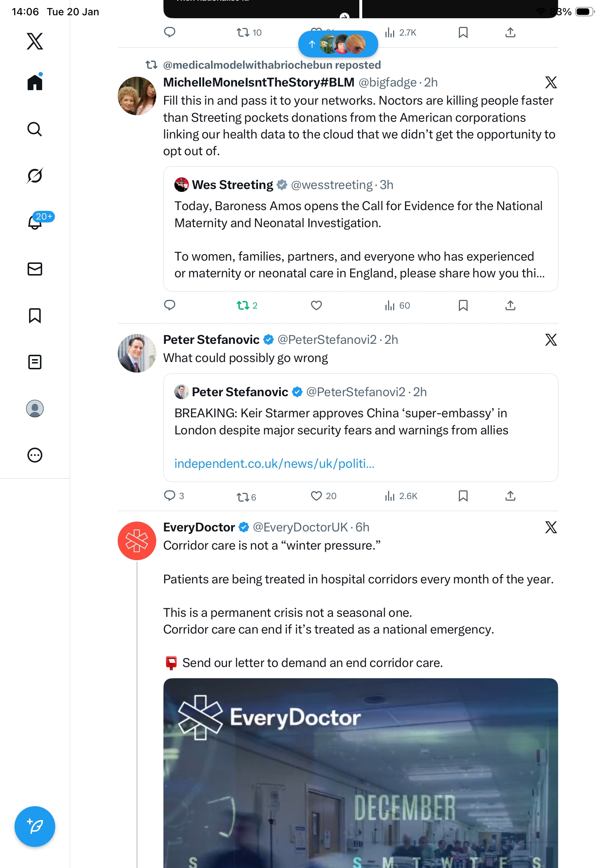Open Grok menu on EveryDoctor tweet
Image resolution: width=606 pixels, height=868 pixels.
[x=550, y=527]
